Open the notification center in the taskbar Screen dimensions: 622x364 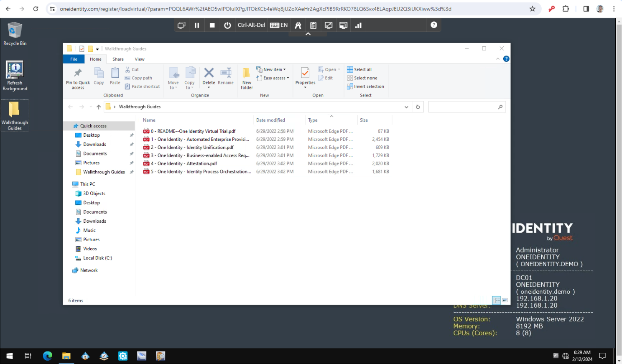[602, 356]
